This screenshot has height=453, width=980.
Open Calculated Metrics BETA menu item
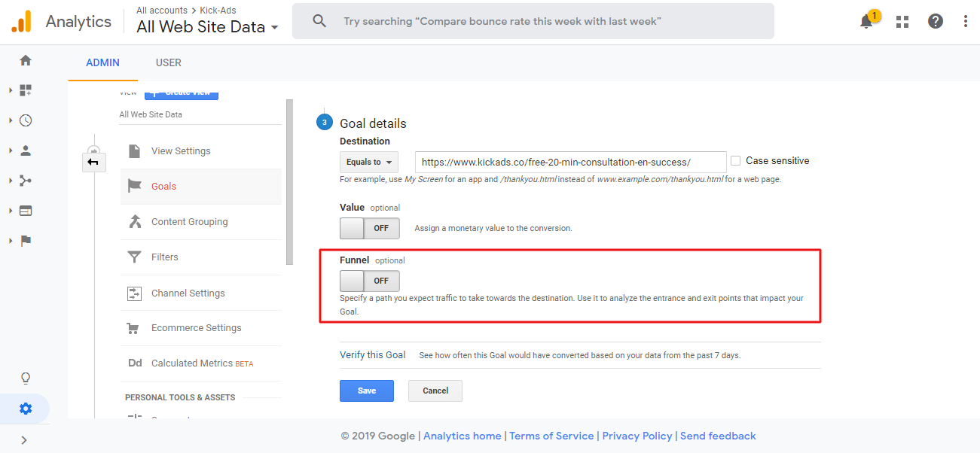point(202,363)
